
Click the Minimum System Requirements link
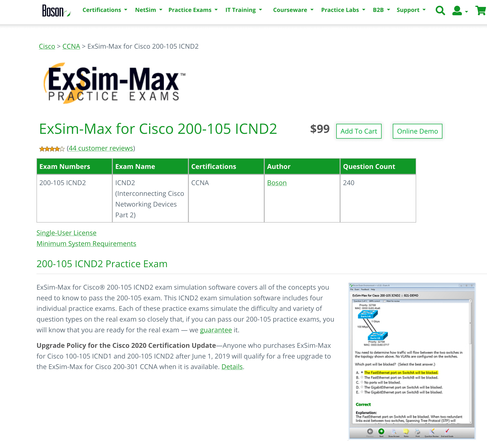[x=87, y=243]
